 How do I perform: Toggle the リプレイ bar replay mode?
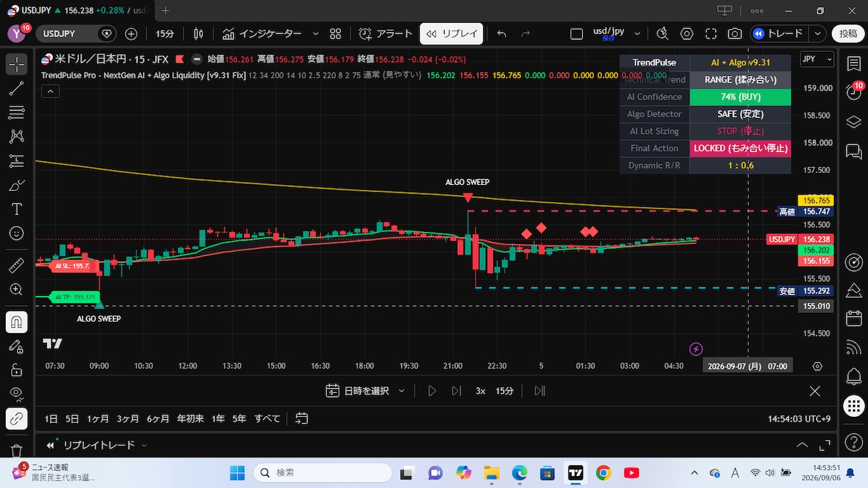coord(452,33)
